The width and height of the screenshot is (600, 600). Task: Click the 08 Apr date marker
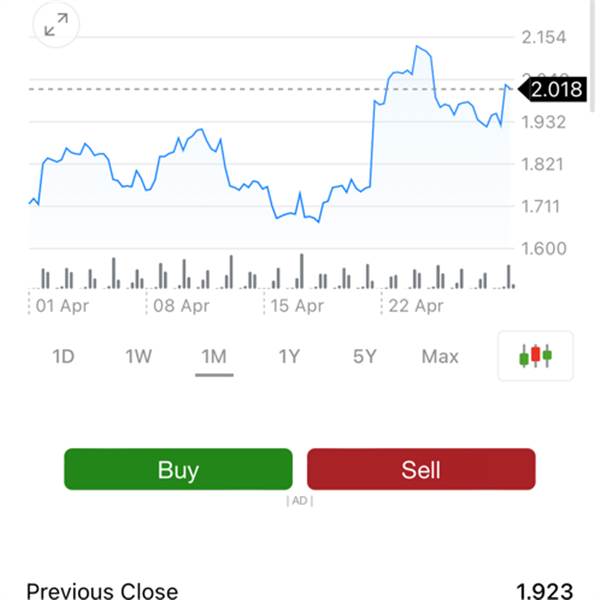tap(181, 306)
